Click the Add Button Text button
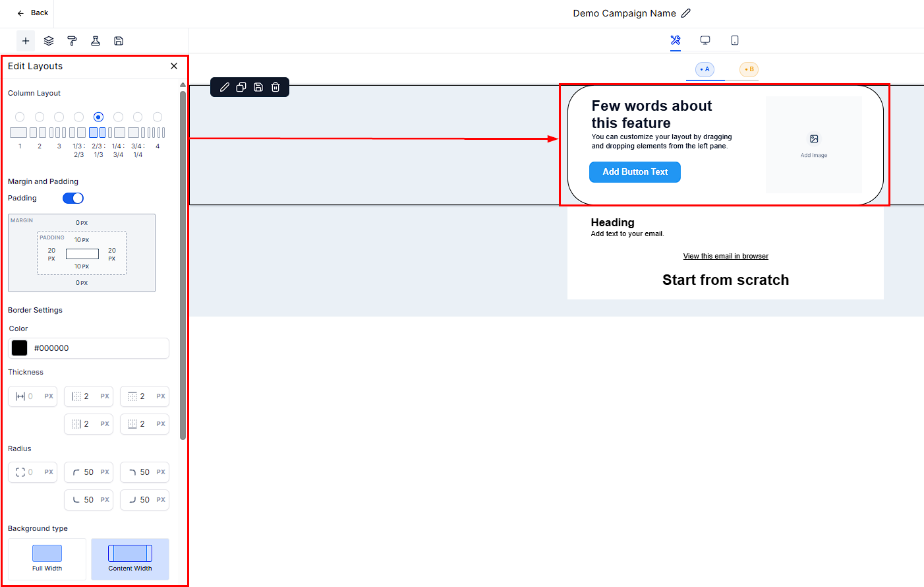This screenshot has width=924, height=587. click(635, 172)
